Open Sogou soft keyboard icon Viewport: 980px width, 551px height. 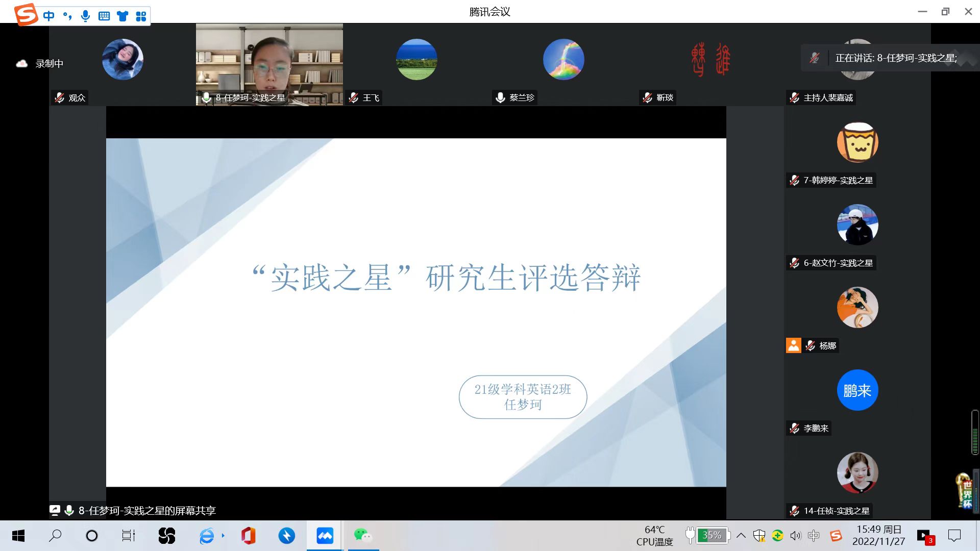[104, 16]
